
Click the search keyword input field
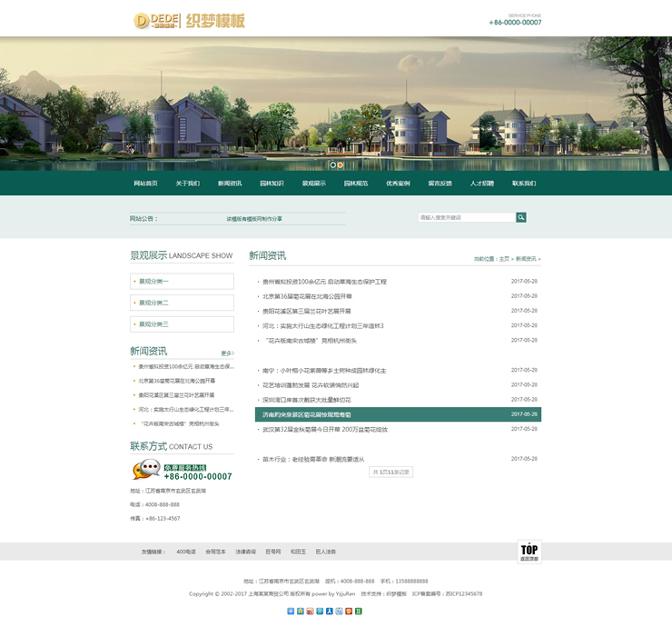click(467, 217)
